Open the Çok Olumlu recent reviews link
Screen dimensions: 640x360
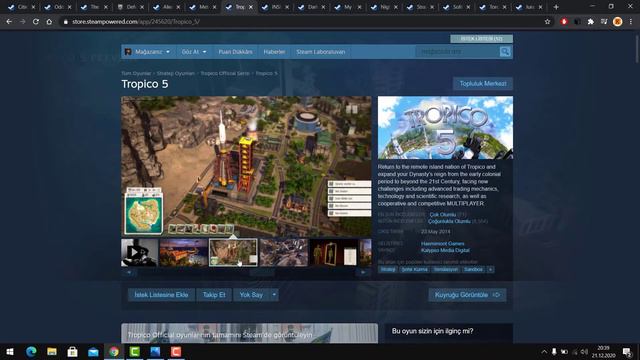click(442, 215)
